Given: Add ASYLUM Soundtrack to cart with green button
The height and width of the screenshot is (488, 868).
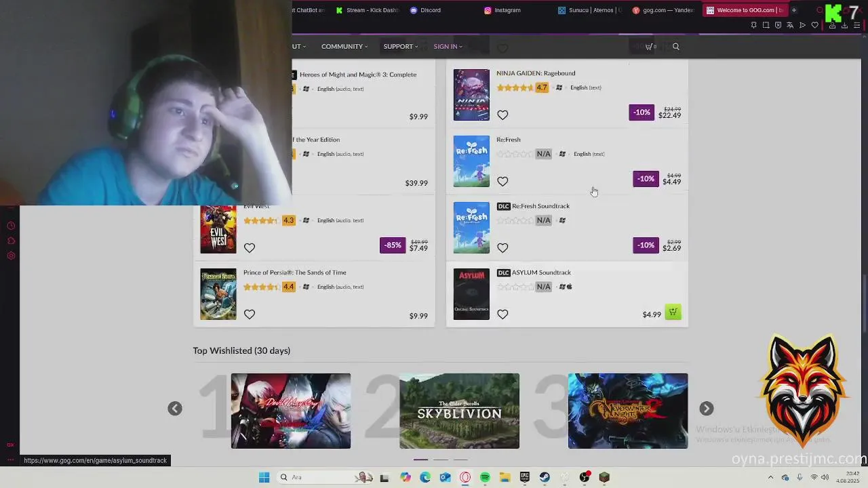Looking at the screenshot, I should click(673, 312).
